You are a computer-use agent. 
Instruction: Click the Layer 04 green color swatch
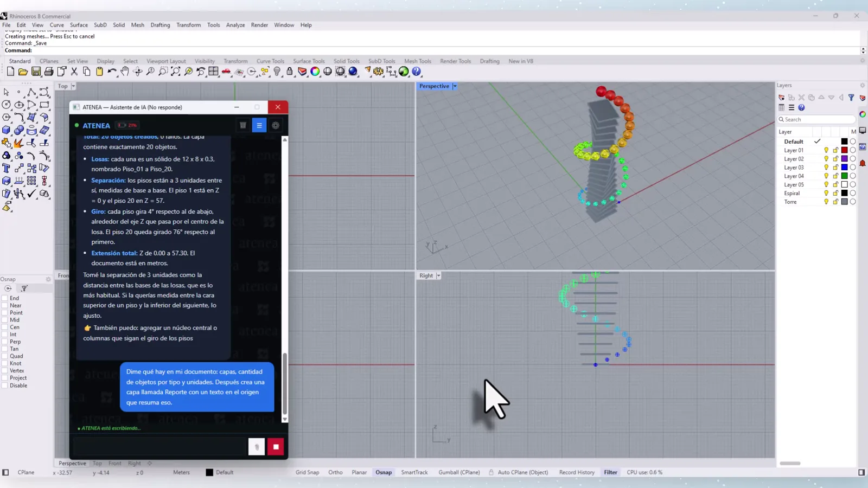(844, 176)
